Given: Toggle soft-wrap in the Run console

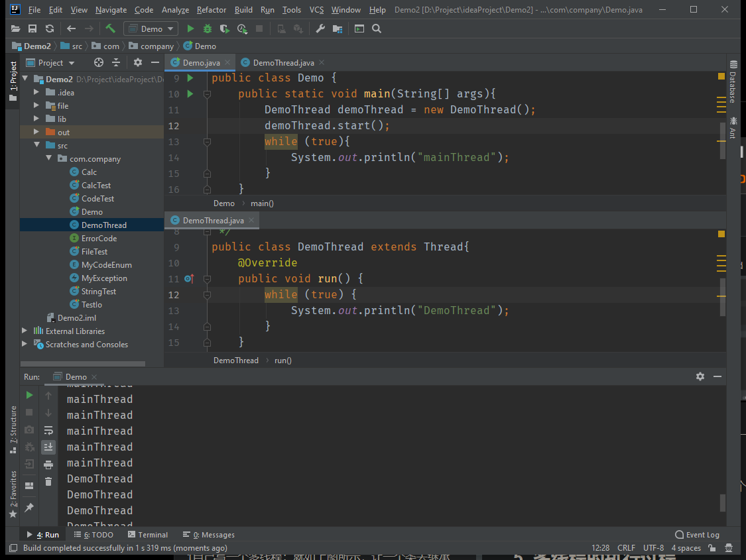Looking at the screenshot, I should click(48, 430).
